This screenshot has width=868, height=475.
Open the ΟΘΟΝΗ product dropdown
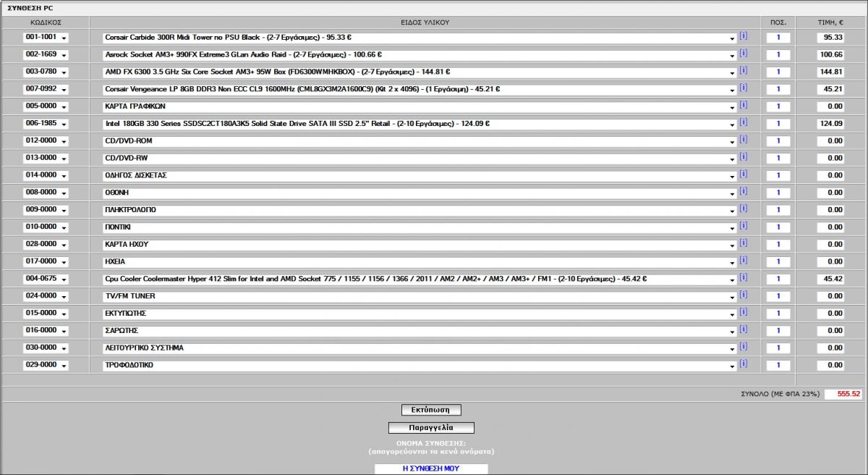(420, 193)
